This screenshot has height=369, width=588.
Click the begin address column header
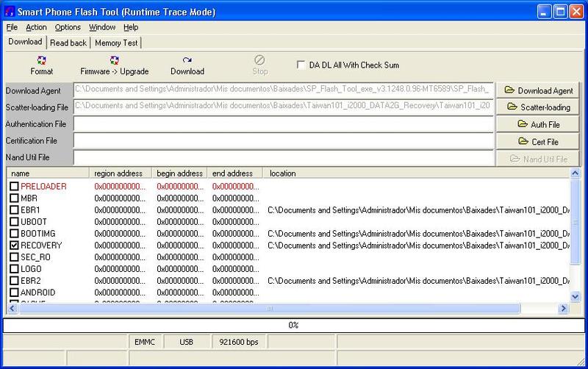[179, 173]
